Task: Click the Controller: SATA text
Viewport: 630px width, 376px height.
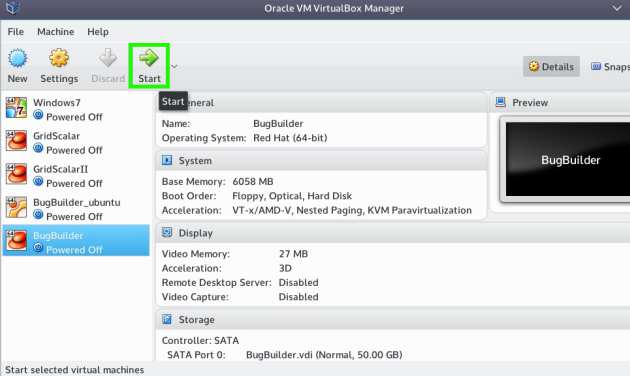Action: 200,340
